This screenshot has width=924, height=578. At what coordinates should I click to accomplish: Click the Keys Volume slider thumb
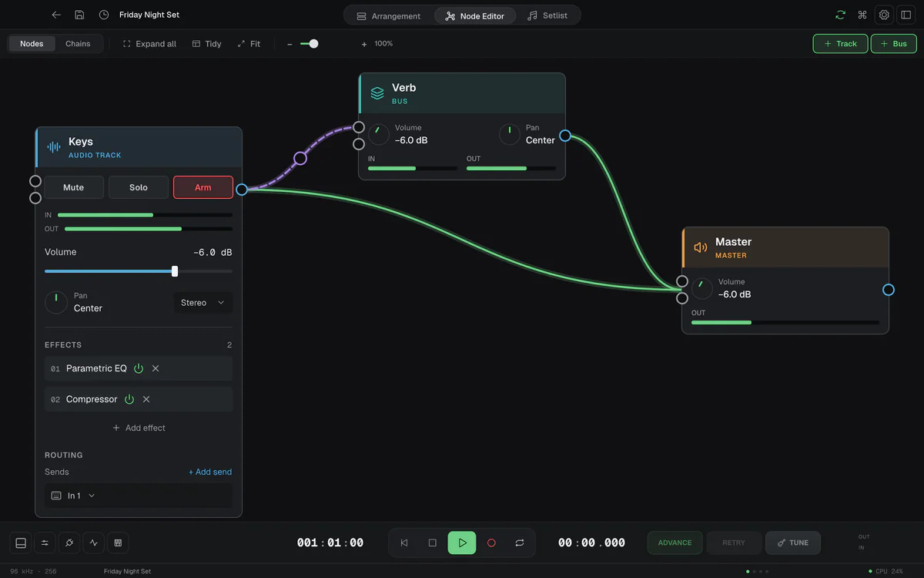click(x=175, y=271)
